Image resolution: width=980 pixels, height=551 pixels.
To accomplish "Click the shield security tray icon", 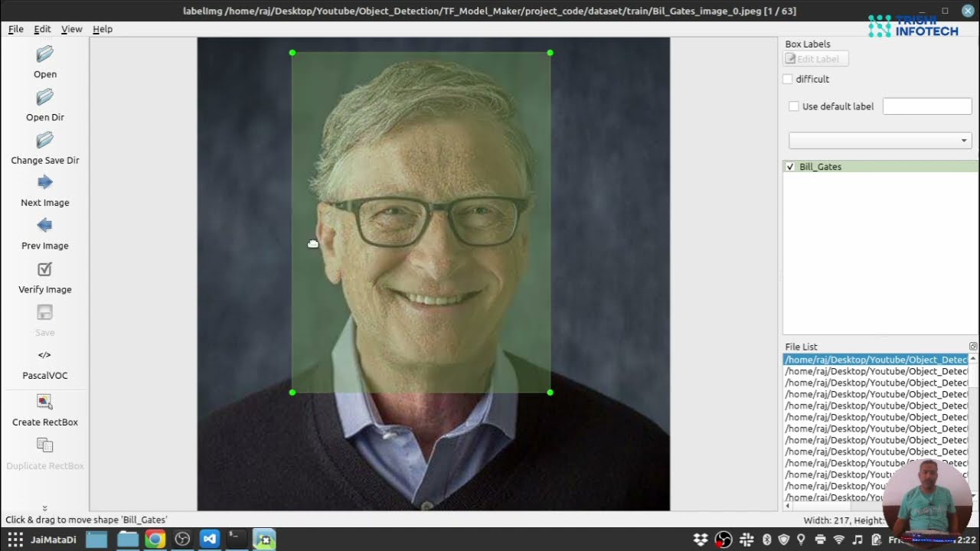I will [784, 540].
